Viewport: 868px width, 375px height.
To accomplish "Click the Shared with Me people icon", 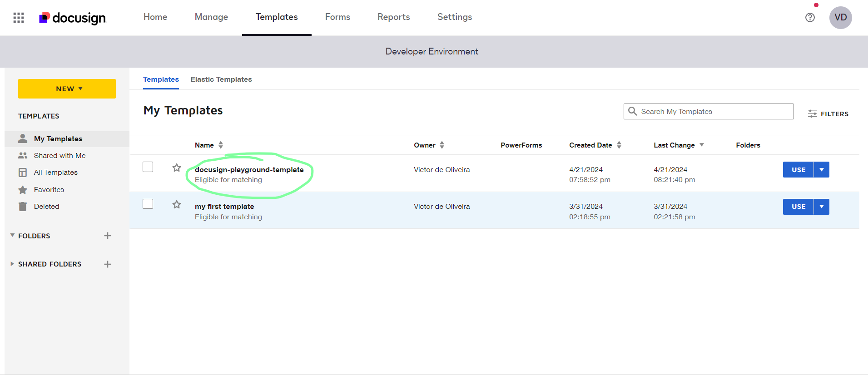I will click(x=23, y=155).
